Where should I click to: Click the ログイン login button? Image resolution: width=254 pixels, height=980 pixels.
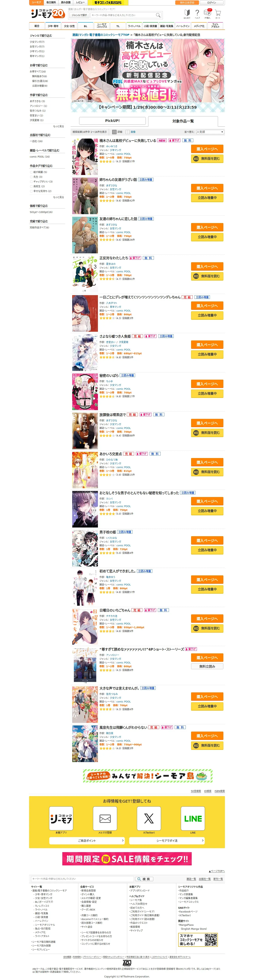[x=211, y=3]
